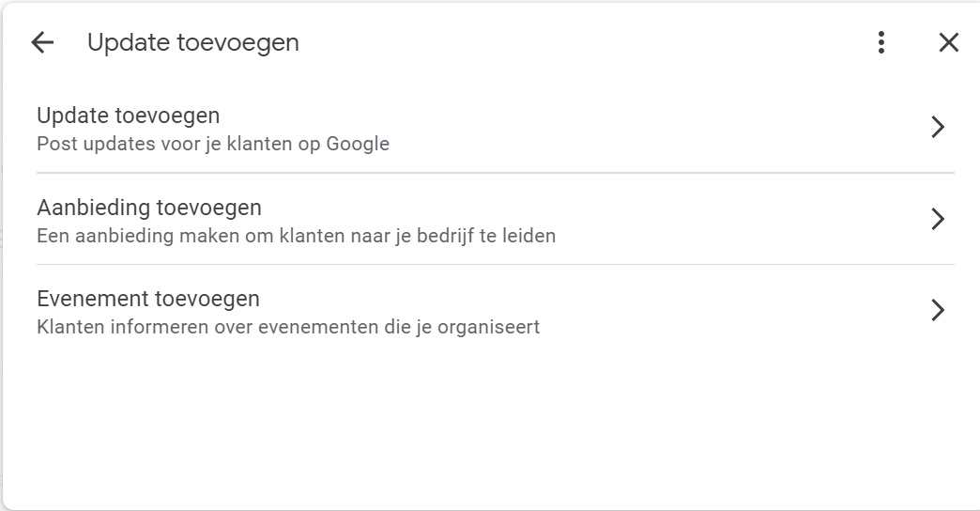Expand the Aanbieding toevoegen chevron arrow
The width and height of the screenshot is (980, 511).
click(x=937, y=219)
